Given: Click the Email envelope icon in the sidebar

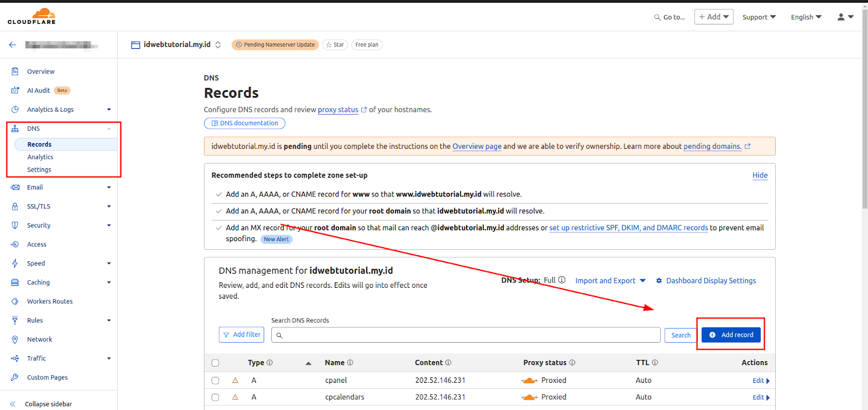Looking at the screenshot, I should click(x=15, y=187).
